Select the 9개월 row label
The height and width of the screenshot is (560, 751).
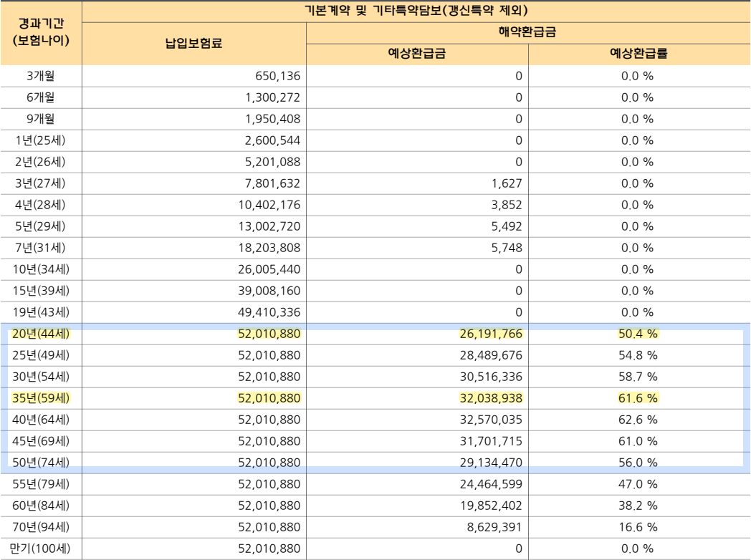41,119
